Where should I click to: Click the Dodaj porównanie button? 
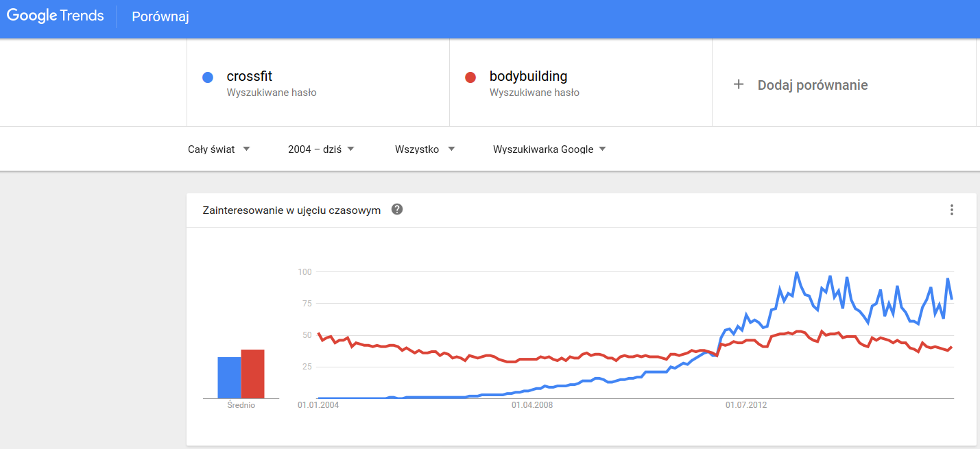[812, 85]
